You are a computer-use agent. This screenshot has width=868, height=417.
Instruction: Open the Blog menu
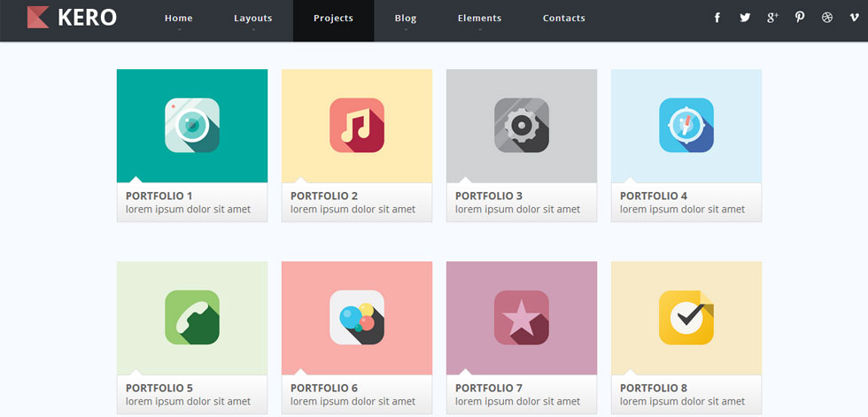pyautogui.click(x=406, y=19)
